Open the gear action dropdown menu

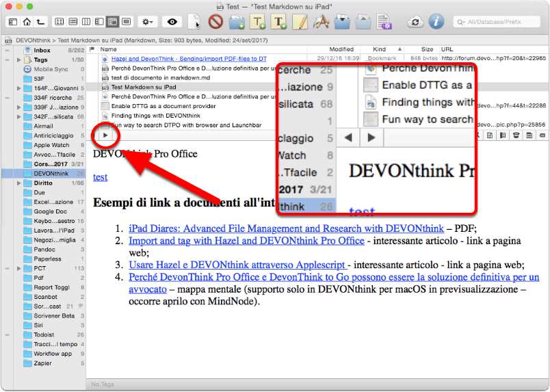coord(148,22)
